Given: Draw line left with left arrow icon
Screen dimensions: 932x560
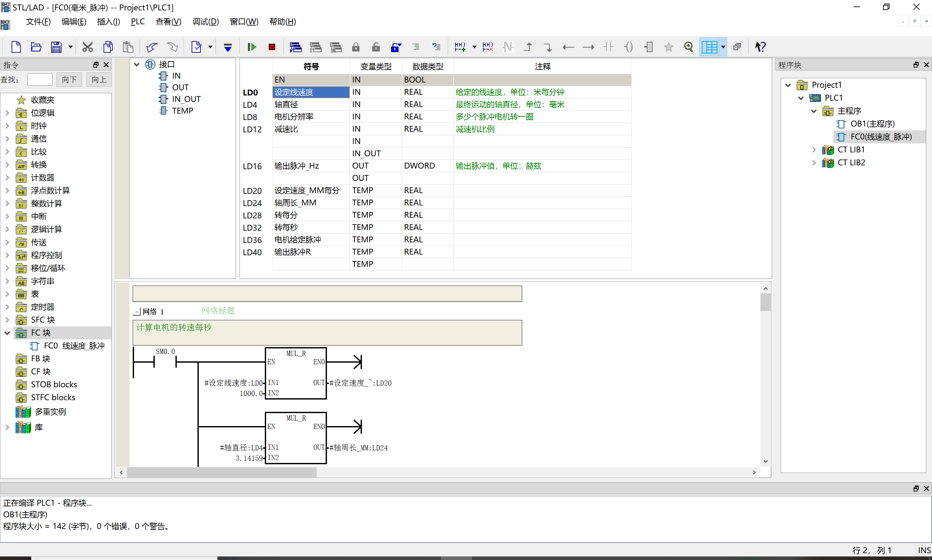Looking at the screenshot, I should point(568,47).
